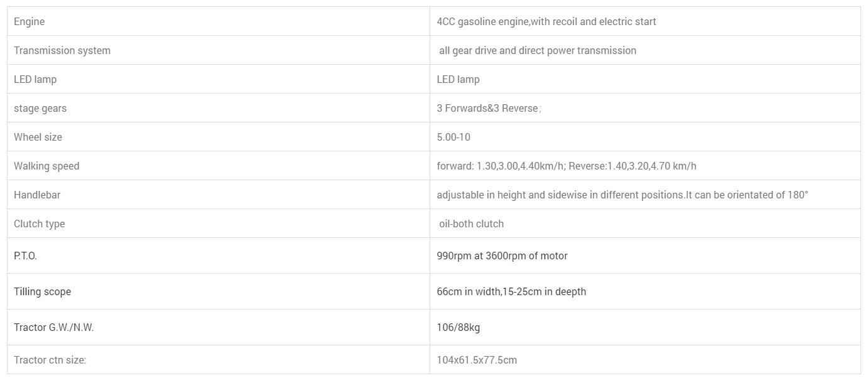This screenshot has width=868, height=378.
Task: Select the forward and reverse speed values
Action: click(567, 166)
